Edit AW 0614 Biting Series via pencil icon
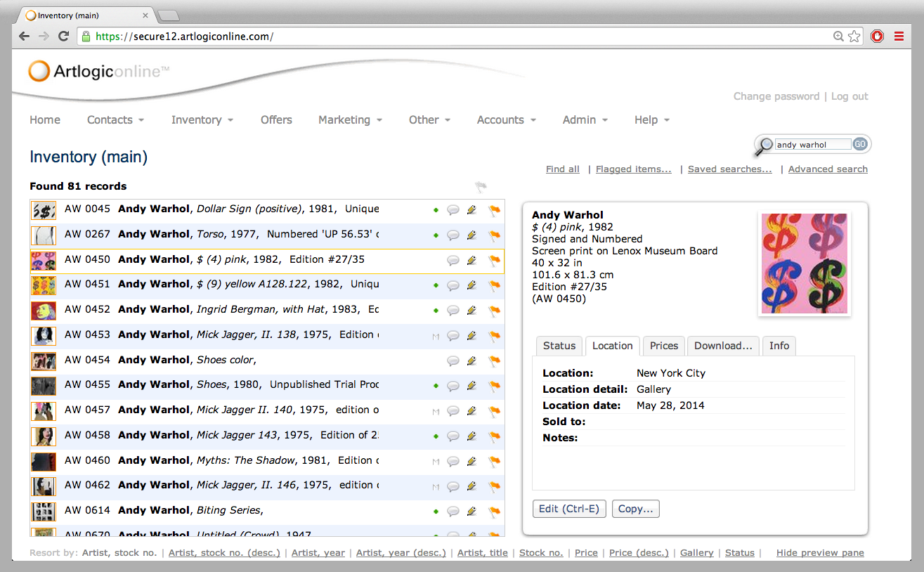Screen dimensions: 924x572 [472, 511]
